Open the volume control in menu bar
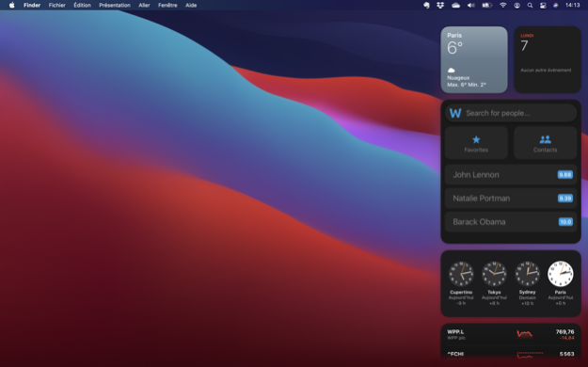This screenshot has width=588, height=367. 471,6
